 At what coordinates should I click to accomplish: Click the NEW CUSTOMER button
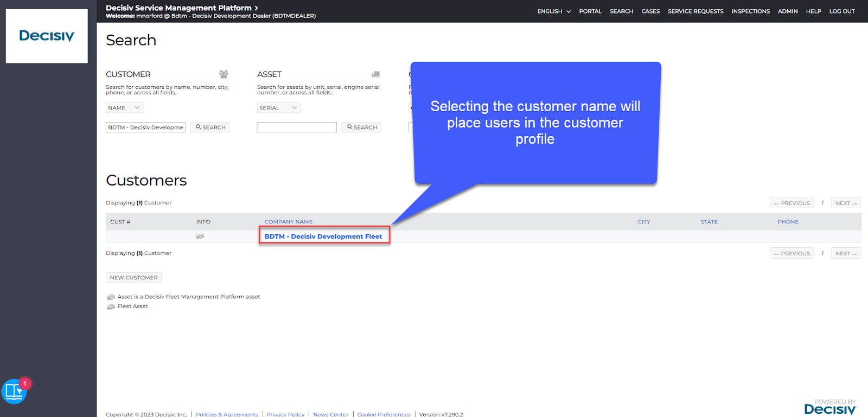point(133,278)
